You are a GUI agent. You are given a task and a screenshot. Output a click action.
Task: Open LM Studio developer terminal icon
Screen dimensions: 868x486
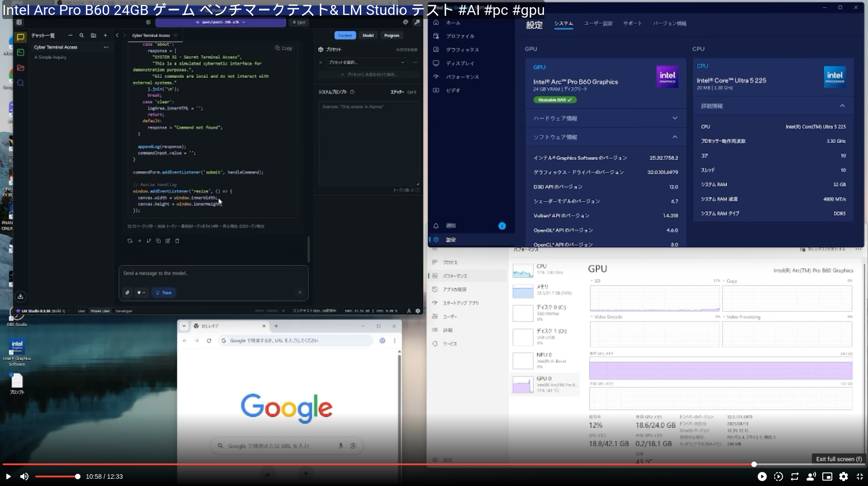point(20,53)
